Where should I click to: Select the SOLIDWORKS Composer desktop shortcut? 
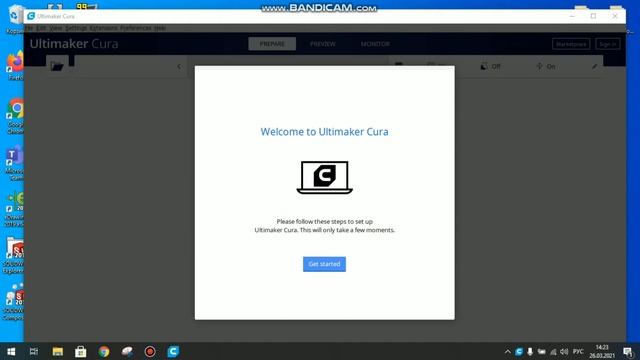13,303
